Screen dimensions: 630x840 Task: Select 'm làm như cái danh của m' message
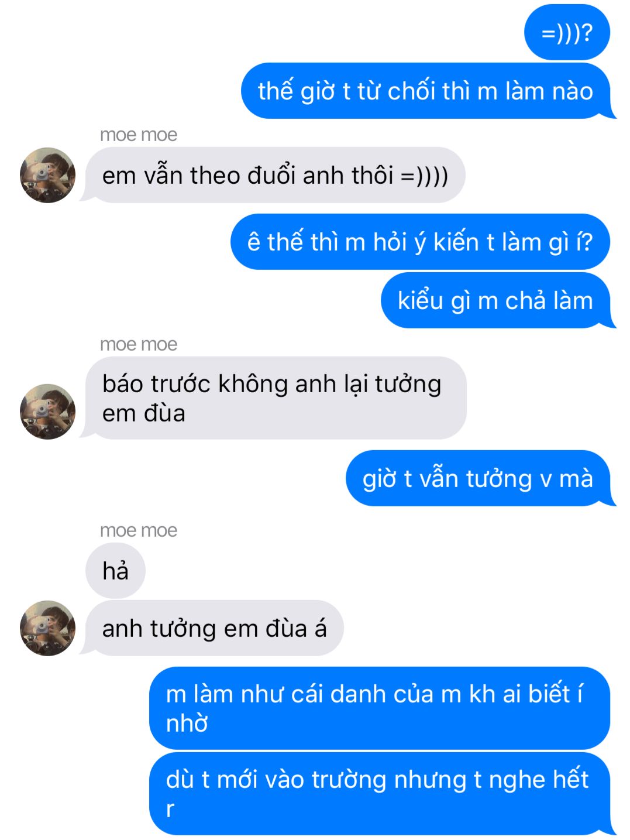380,708
